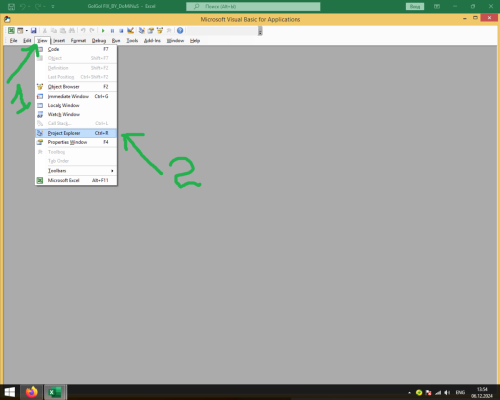Open the taskbar clock and date

click(x=482, y=392)
